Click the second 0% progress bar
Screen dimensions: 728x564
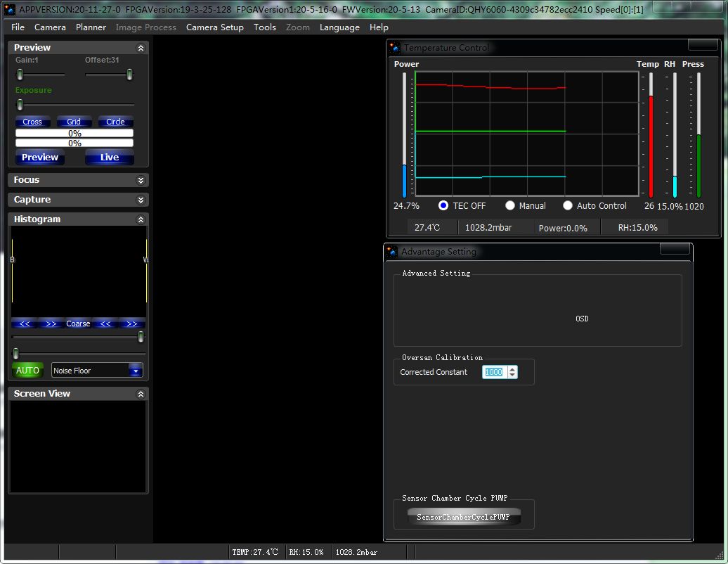(x=74, y=143)
